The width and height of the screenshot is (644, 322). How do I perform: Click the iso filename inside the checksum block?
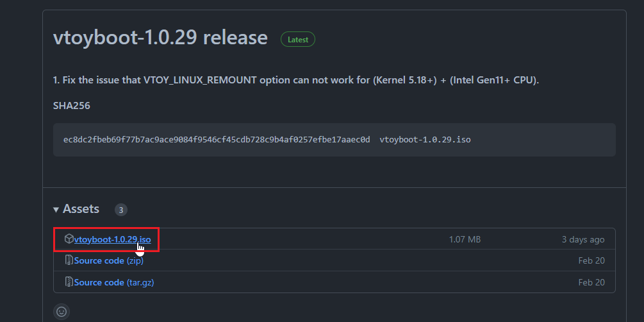[425, 139]
